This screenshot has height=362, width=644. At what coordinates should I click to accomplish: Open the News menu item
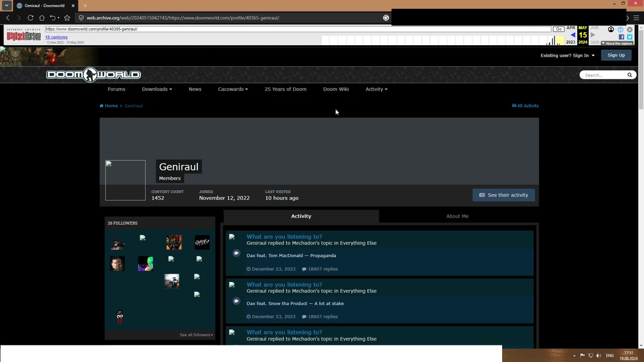(x=195, y=89)
